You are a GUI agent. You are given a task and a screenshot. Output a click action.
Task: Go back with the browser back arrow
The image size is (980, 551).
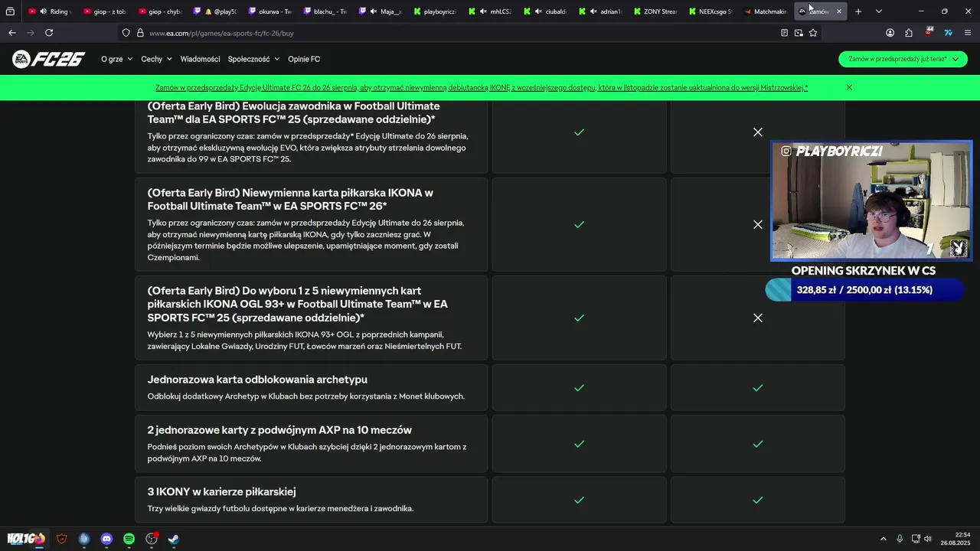click(x=11, y=33)
